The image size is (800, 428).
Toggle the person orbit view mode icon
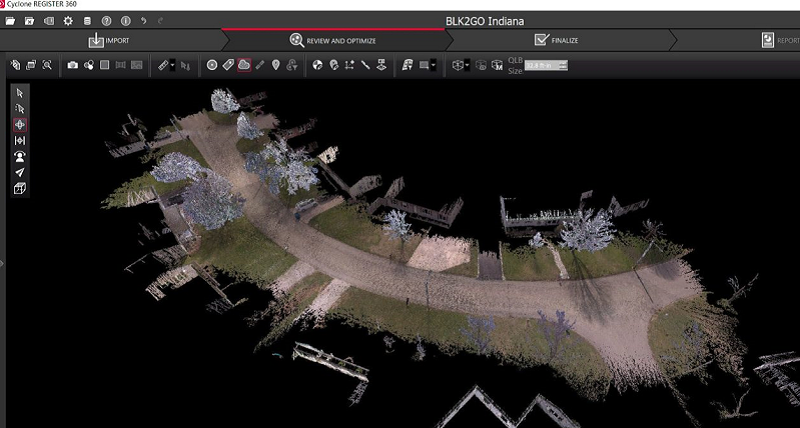pos(20,156)
